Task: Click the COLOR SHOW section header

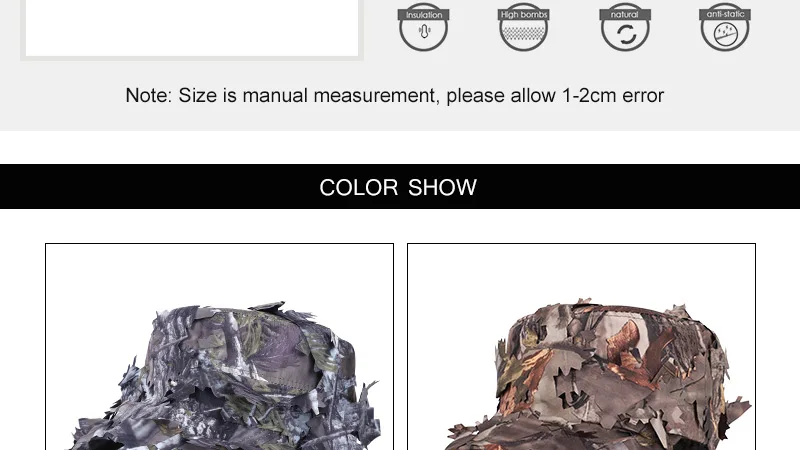Action: 400,186
